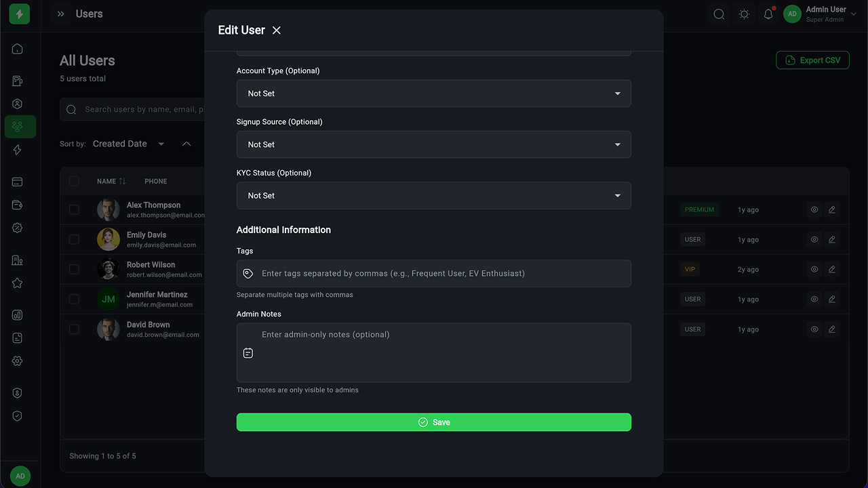Click the green Save button
This screenshot has height=488, width=868.
433,422
